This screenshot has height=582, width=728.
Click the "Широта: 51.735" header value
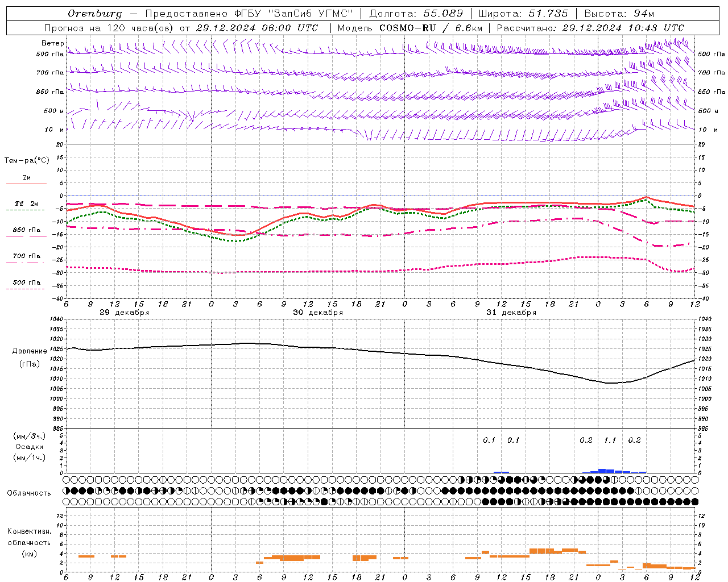[x=523, y=14]
